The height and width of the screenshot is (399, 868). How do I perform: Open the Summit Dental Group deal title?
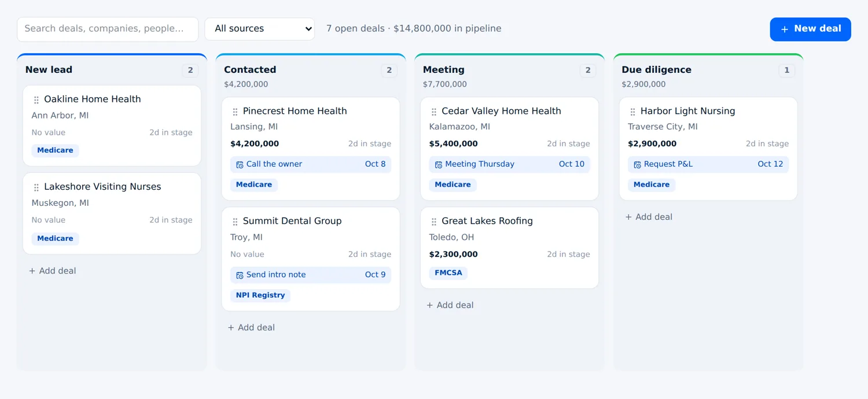[x=292, y=221]
